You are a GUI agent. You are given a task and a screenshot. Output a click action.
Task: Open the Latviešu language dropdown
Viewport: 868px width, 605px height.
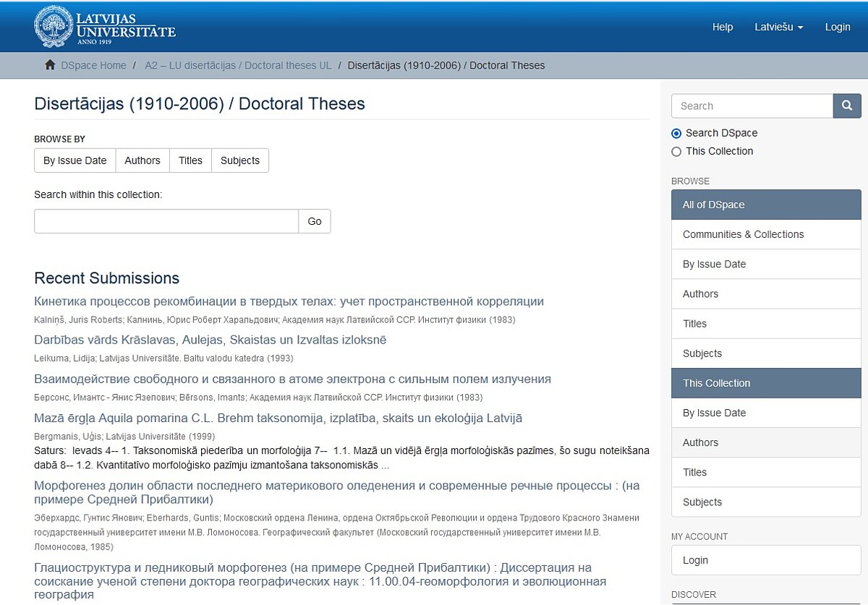coord(779,27)
